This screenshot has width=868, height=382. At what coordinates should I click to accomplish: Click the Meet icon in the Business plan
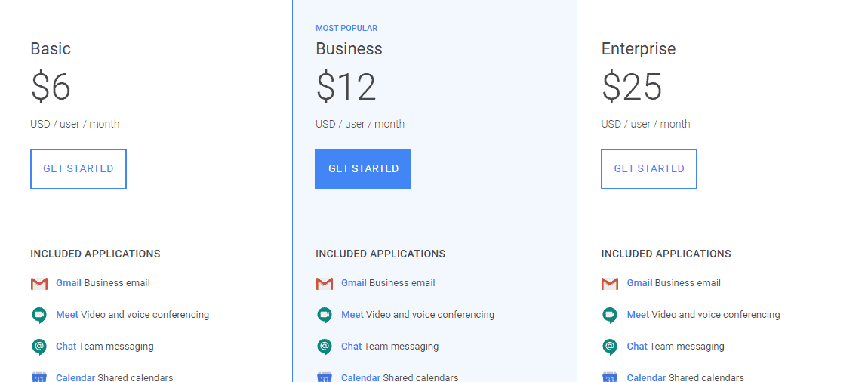(x=325, y=316)
